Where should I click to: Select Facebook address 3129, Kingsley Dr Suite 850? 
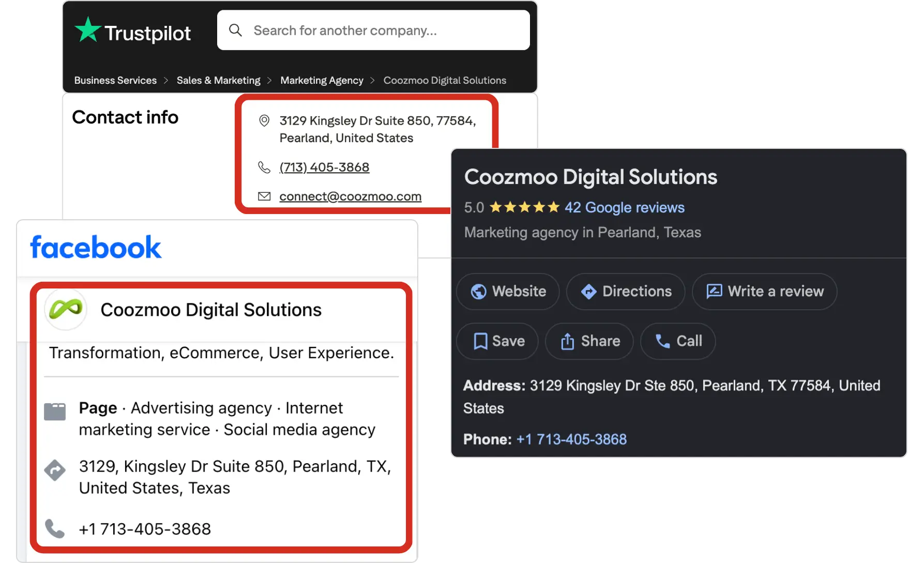tap(235, 477)
